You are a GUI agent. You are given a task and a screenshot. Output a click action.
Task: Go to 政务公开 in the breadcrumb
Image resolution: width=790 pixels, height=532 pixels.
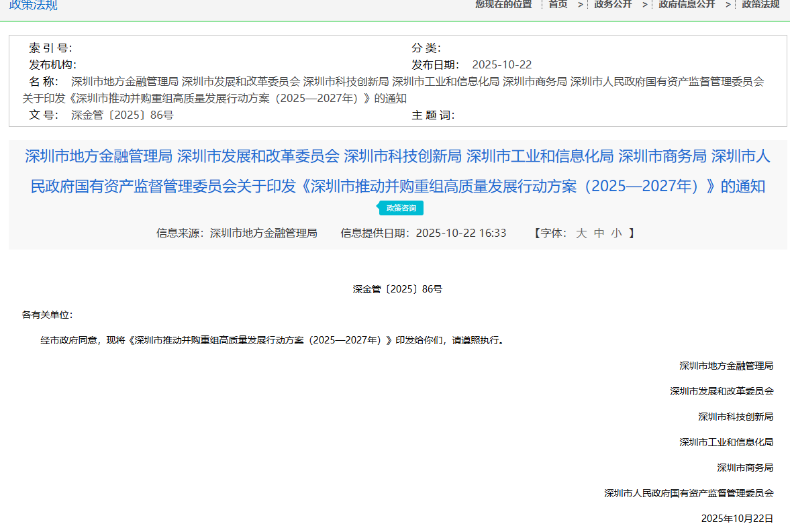(612, 5)
